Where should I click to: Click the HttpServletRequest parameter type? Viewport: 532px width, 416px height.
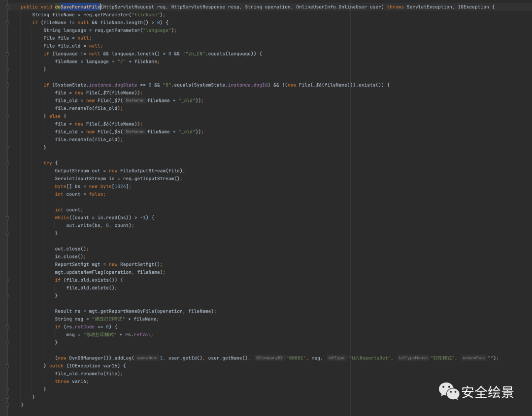coord(129,7)
